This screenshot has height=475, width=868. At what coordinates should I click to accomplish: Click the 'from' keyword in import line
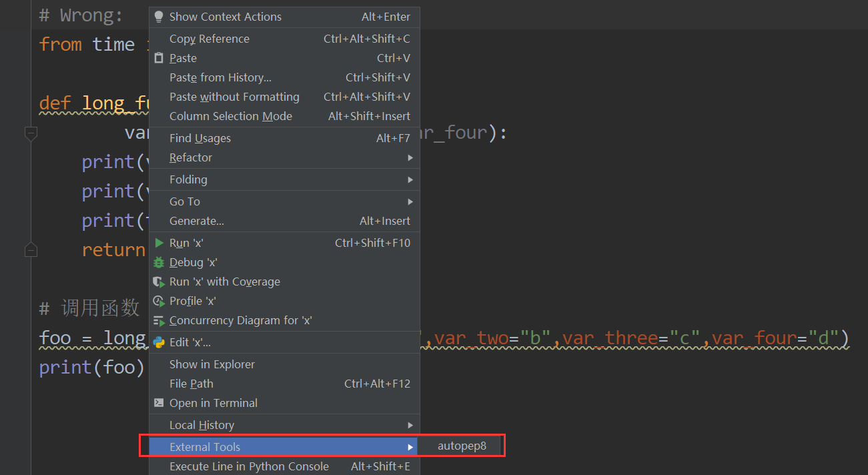pyautogui.click(x=60, y=45)
